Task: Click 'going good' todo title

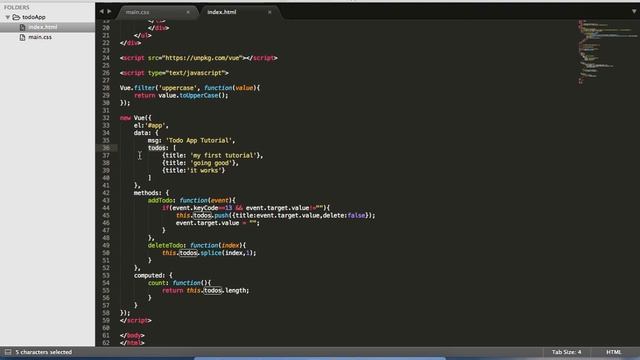Action: tap(212, 163)
